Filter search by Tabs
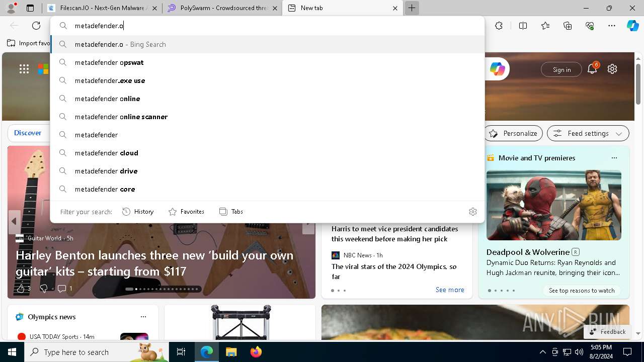The image size is (644, 362). [x=231, y=212]
